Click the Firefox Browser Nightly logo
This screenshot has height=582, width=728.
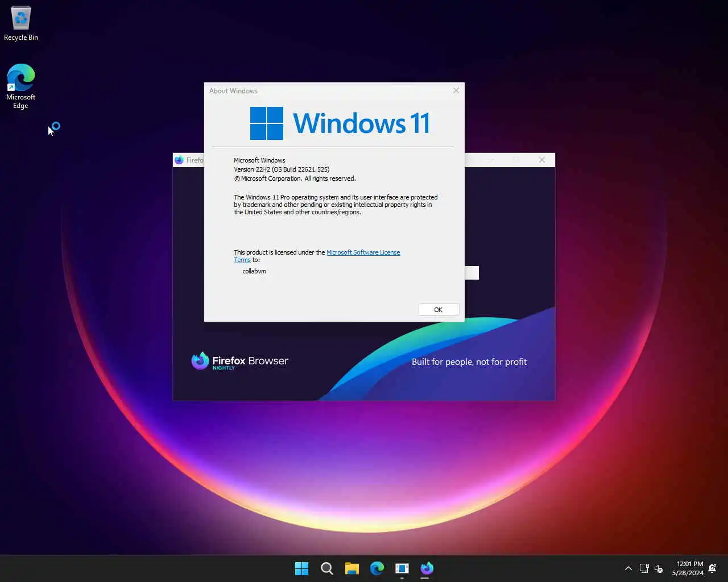239,361
